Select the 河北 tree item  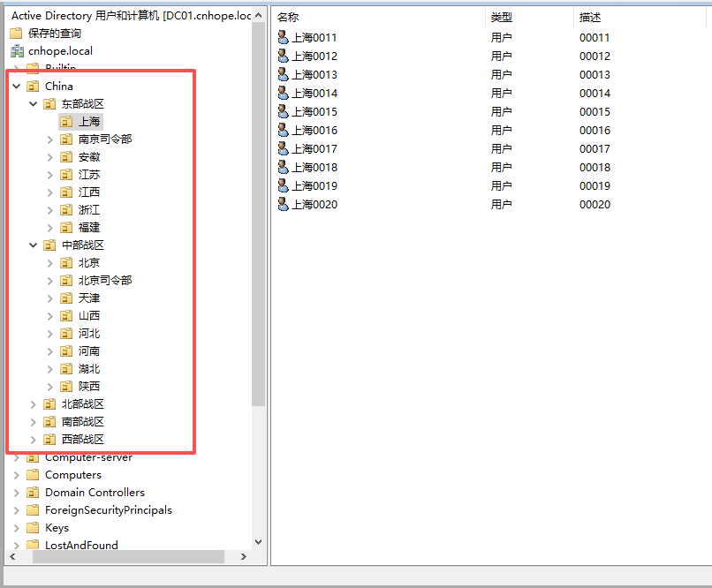tap(89, 334)
